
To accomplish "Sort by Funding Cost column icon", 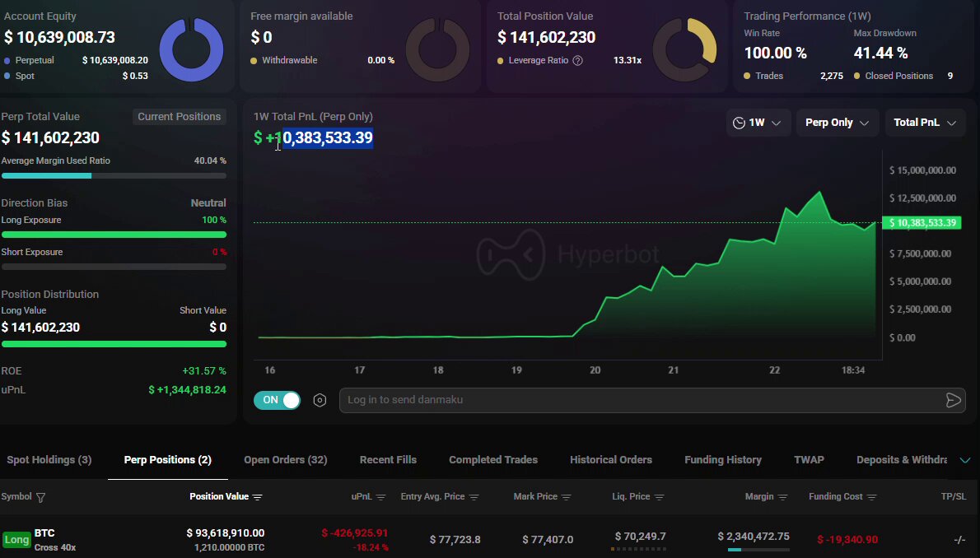I will point(872,497).
